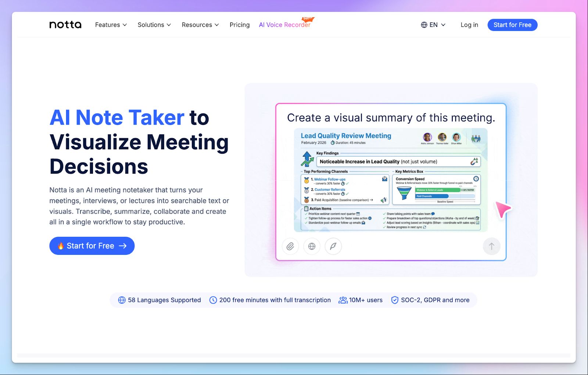Click the SOC-2 shield checkmark icon
Image resolution: width=588 pixels, height=375 pixels.
coord(395,300)
